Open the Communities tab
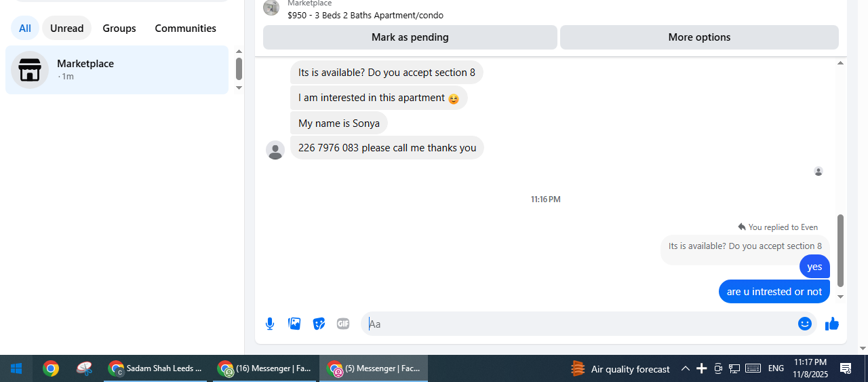This screenshot has width=868, height=382. pyautogui.click(x=186, y=28)
